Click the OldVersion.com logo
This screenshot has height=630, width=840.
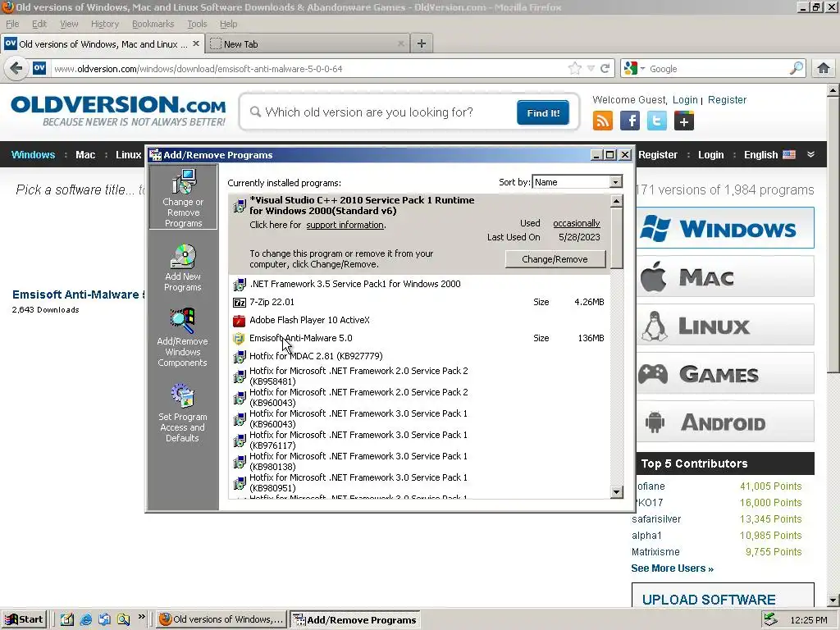pos(118,111)
